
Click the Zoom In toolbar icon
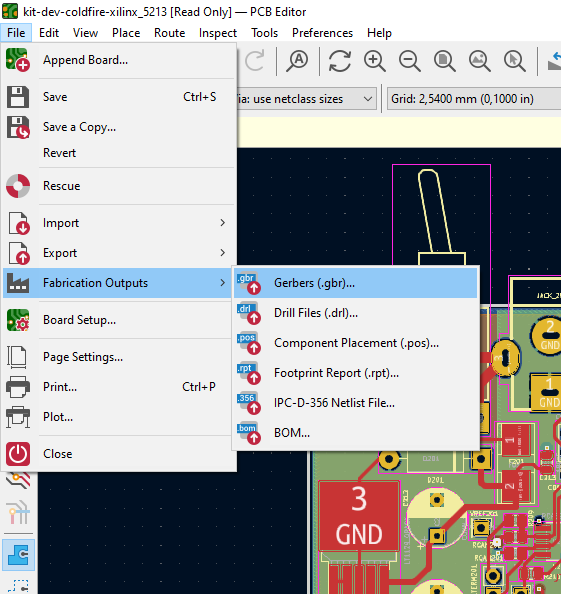pyautogui.click(x=375, y=61)
